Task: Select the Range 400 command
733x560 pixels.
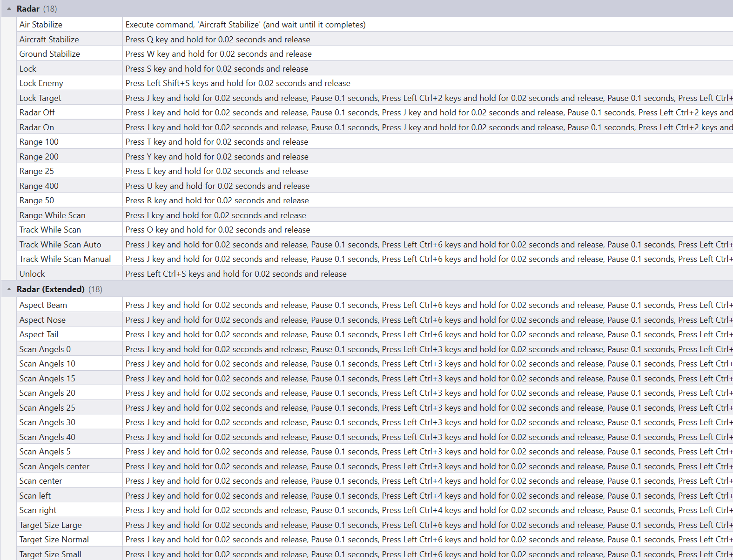Action: pyautogui.click(x=39, y=186)
